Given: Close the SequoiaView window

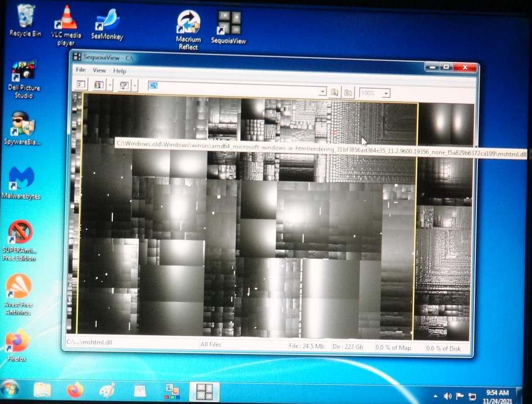Looking at the screenshot, I should [x=465, y=67].
